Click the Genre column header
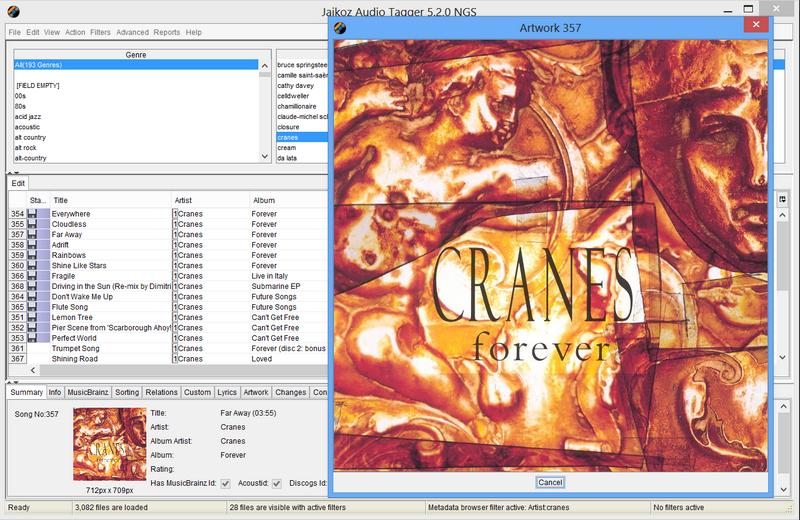Viewport: 800px width, 520px height. (136, 55)
